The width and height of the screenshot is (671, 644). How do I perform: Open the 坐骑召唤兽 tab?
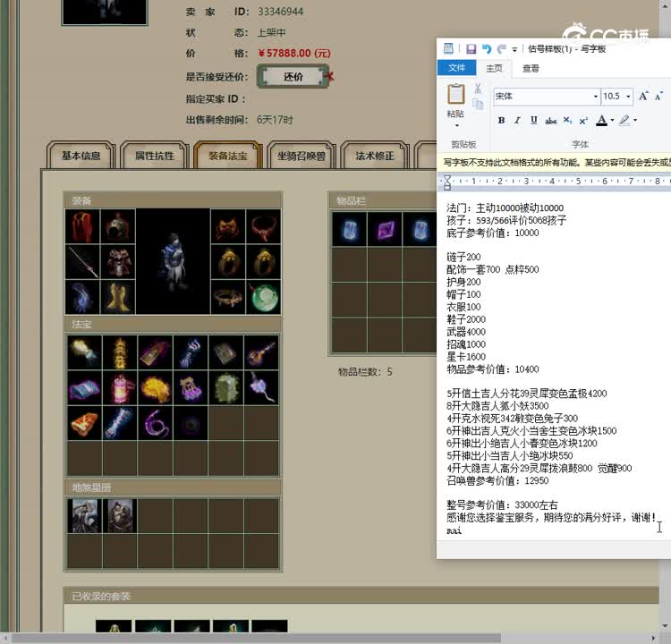coord(302,156)
